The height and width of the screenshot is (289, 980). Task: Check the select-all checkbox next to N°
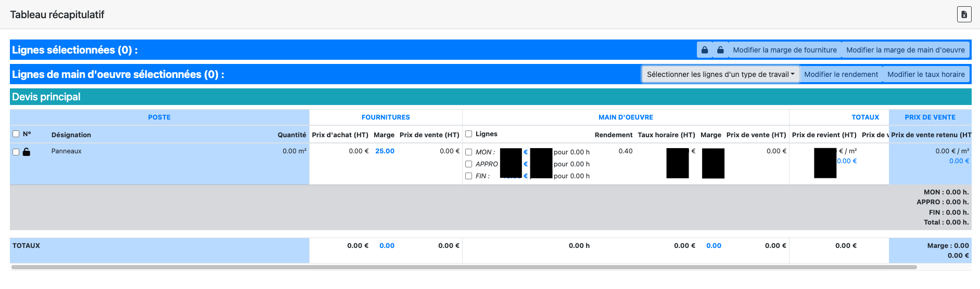(16, 134)
